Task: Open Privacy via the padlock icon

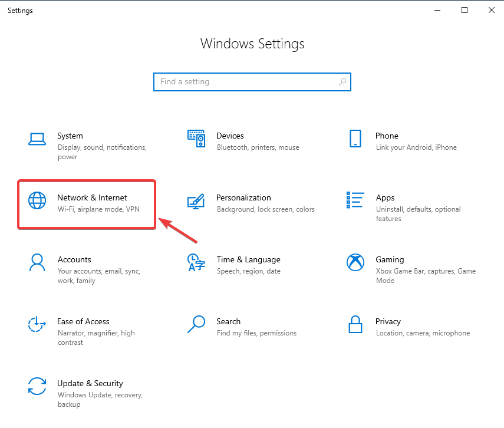Action: tap(355, 324)
